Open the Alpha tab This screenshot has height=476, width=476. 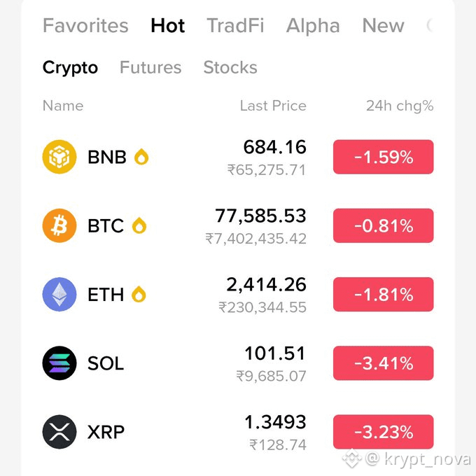tap(313, 26)
